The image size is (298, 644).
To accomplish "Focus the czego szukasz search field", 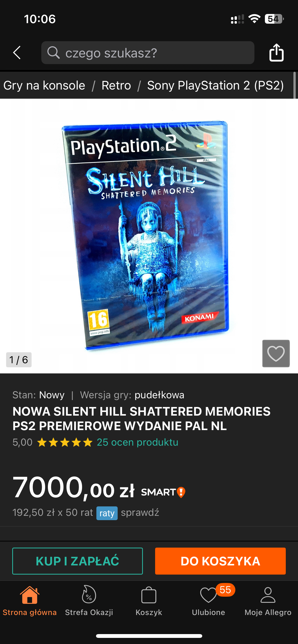I will [x=148, y=53].
